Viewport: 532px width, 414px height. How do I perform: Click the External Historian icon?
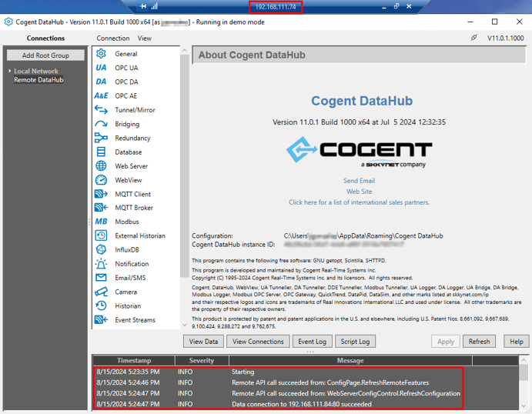click(x=101, y=235)
